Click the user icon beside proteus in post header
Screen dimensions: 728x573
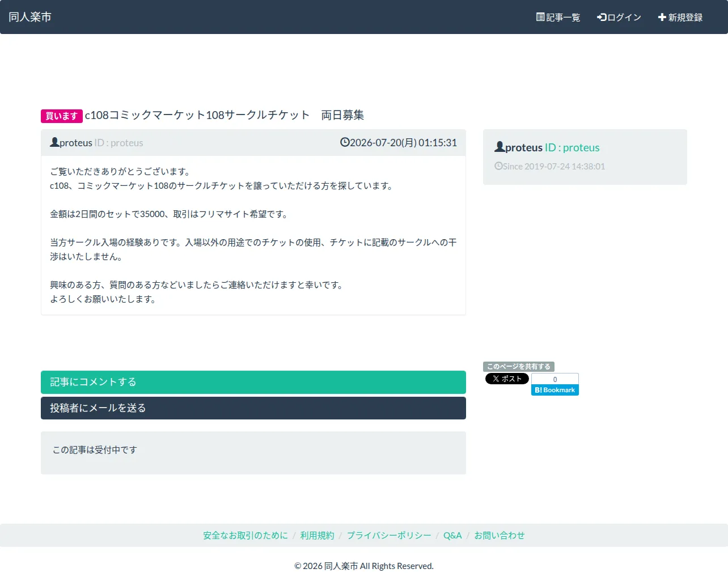click(x=54, y=142)
